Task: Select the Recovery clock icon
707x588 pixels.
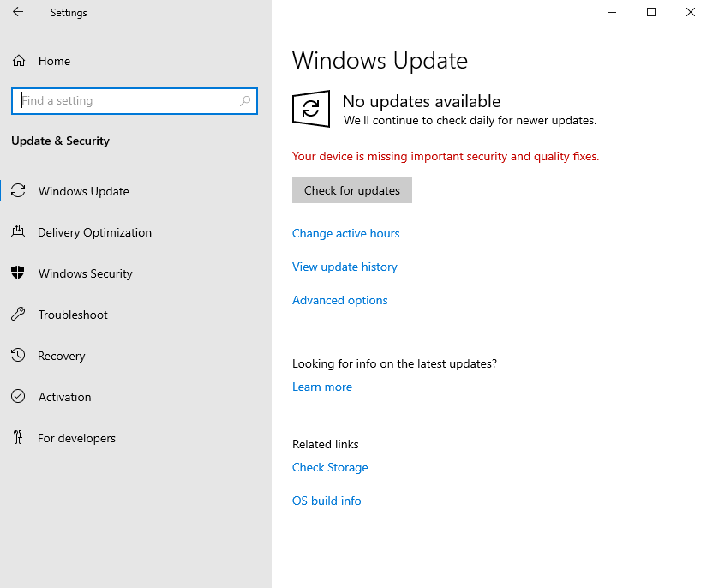Action: click(18, 355)
